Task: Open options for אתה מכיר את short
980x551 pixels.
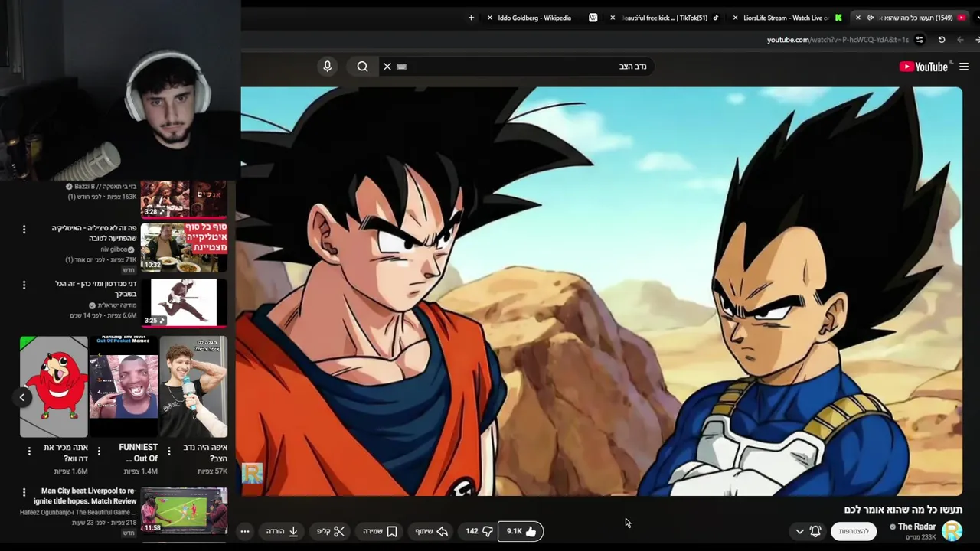Action: pos(29,452)
